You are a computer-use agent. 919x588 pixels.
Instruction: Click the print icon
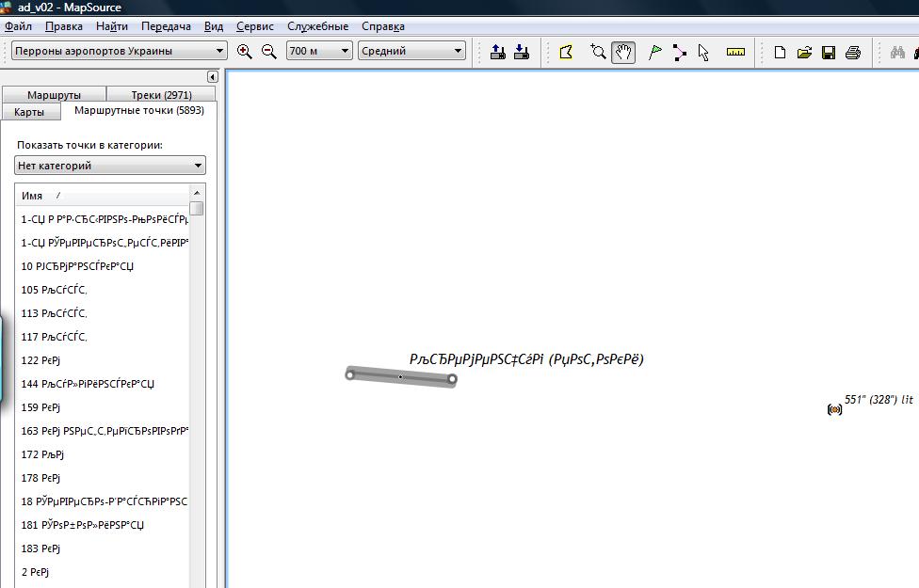(x=853, y=53)
